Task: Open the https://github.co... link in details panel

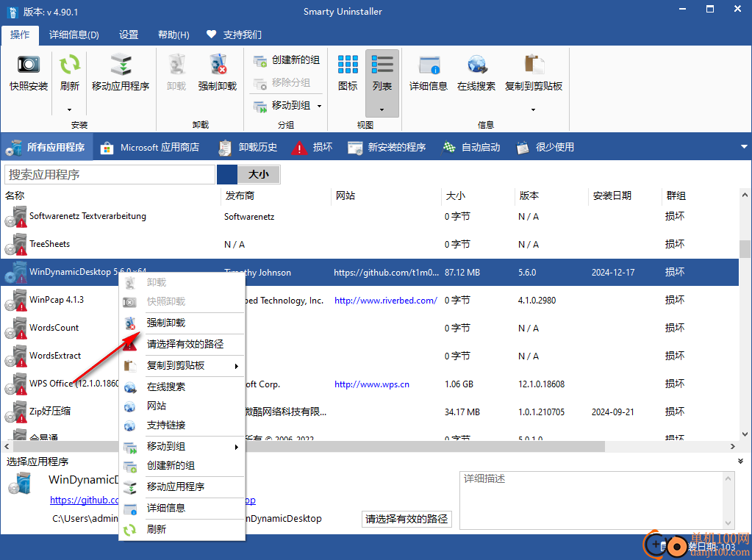Action: [x=84, y=500]
